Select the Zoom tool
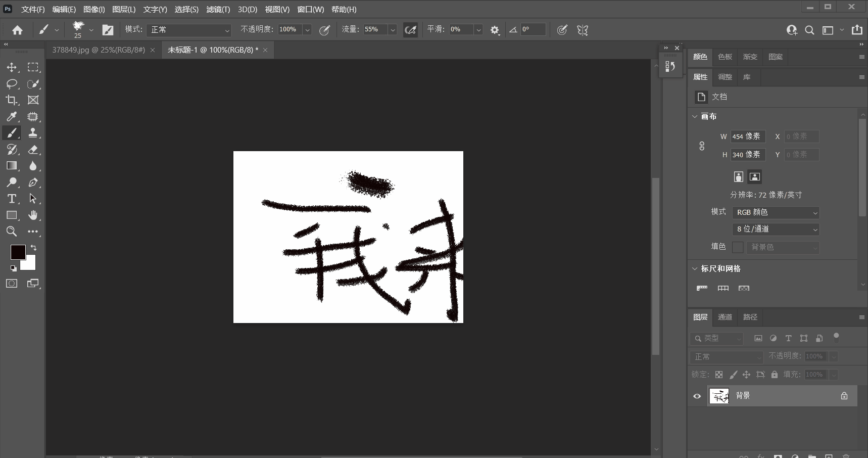Viewport: 868px width, 458px height. coord(12,232)
